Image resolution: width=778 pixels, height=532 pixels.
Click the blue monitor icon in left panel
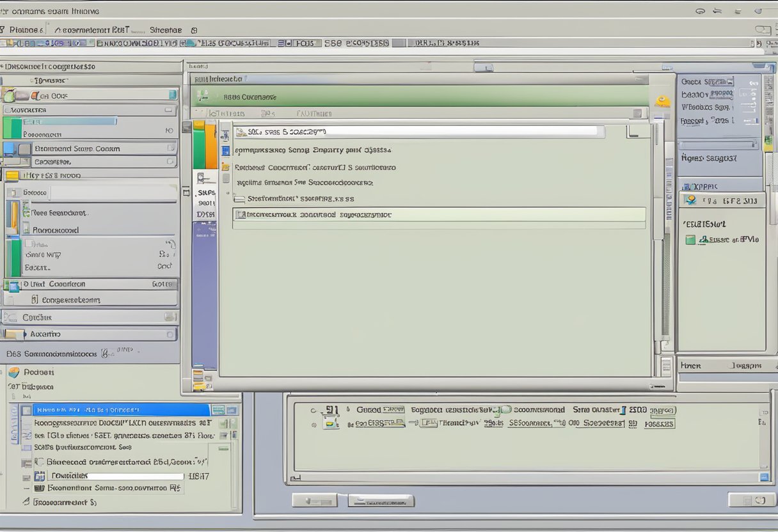pos(9,149)
